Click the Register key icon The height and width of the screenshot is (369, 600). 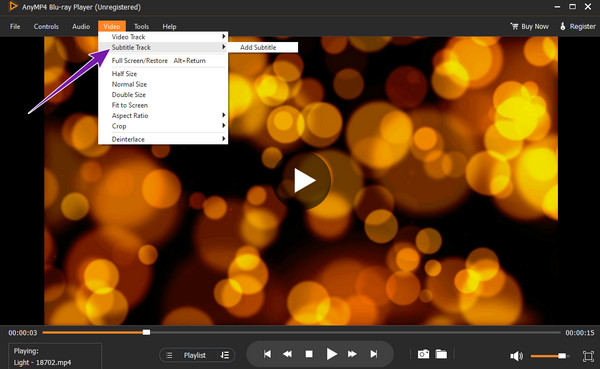562,26
